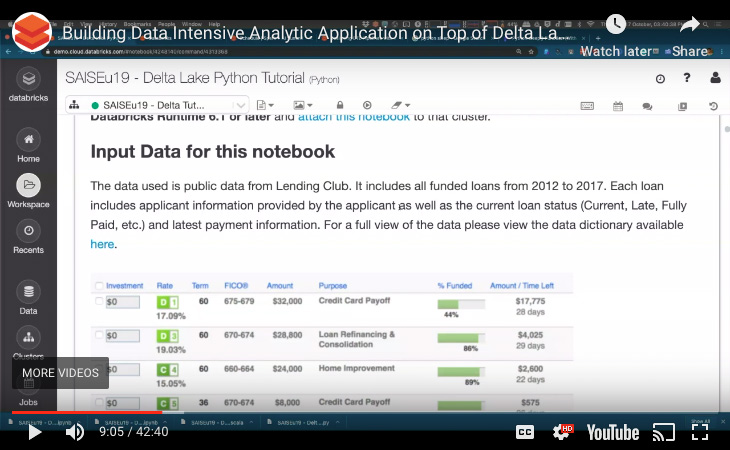Toggle closed captions
The image size is (730, 450).
tap(525, 432)
